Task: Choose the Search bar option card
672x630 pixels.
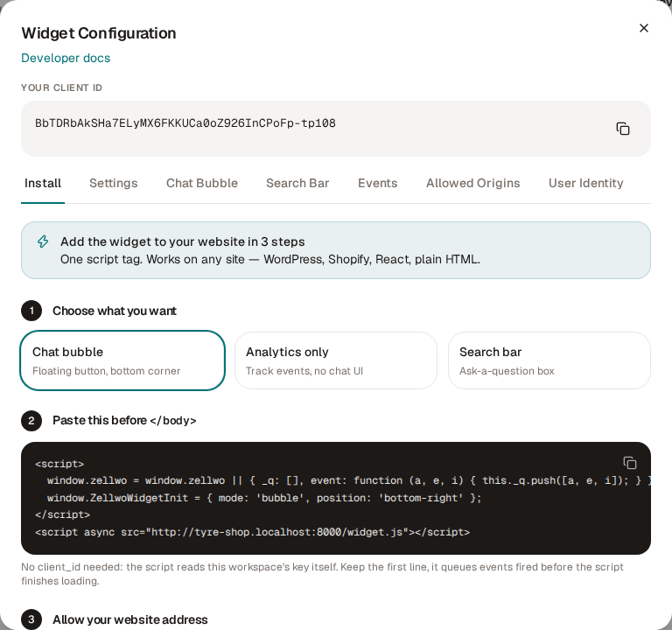Action: [549, 360]
